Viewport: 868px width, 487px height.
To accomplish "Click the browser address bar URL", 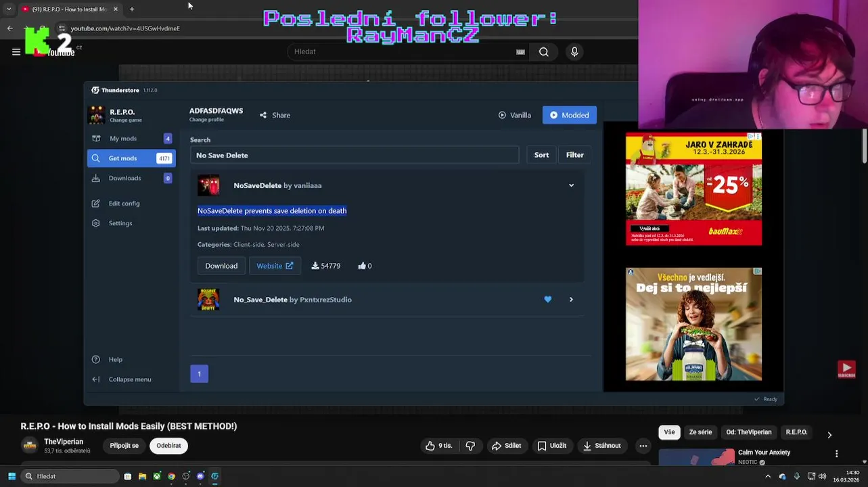I will tap(125, 28).
